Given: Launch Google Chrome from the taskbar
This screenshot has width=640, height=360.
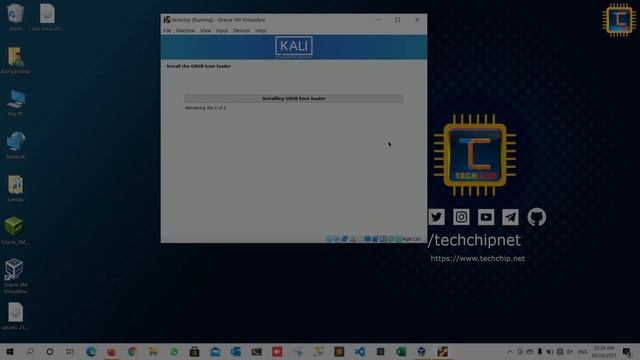Looking at the screenshot, I should [132, 351].
